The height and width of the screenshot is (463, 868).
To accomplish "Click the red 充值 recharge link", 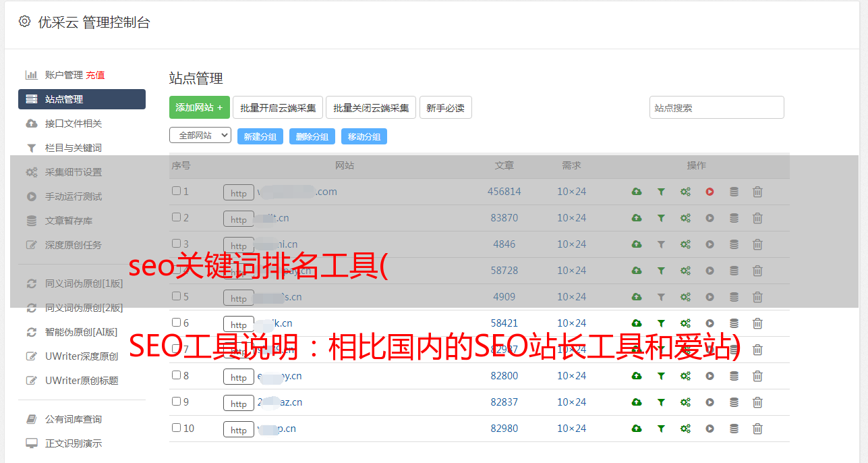I will pos(95,75).
